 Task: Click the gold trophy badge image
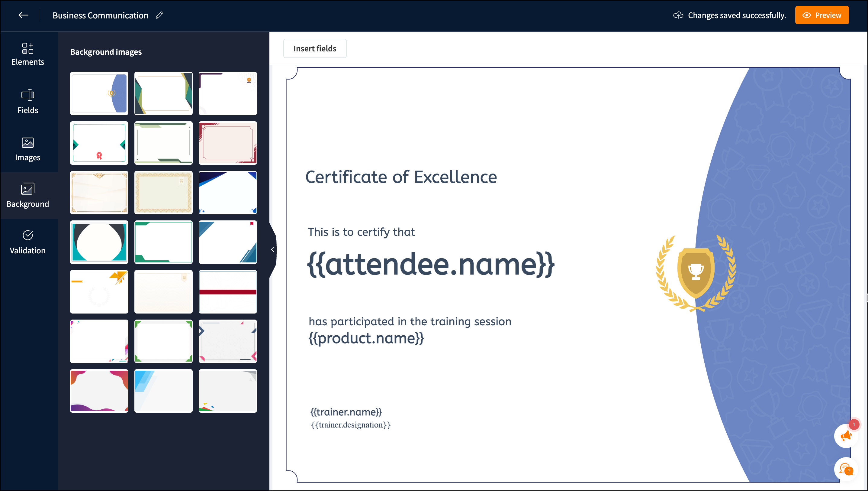click(696, 272)
